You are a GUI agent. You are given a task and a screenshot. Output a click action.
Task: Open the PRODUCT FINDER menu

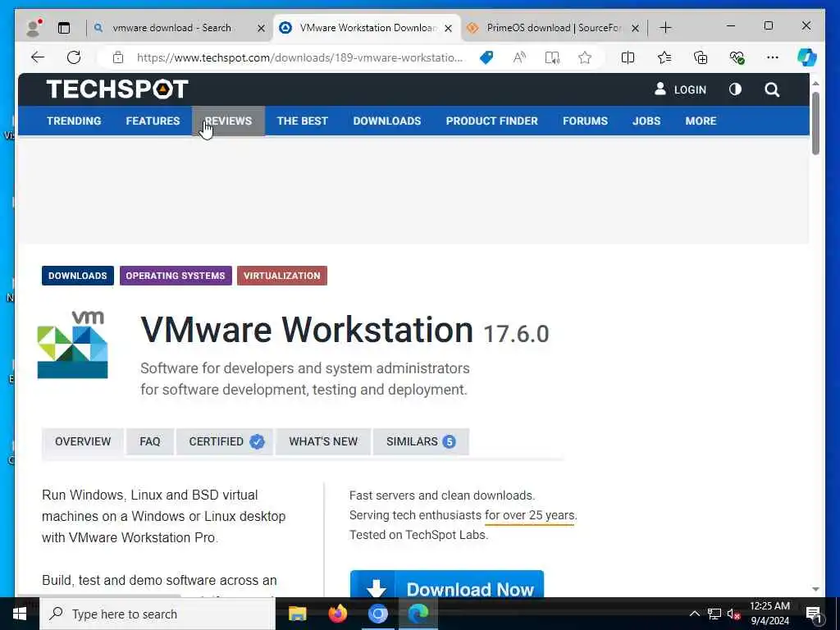click(492, 121)
